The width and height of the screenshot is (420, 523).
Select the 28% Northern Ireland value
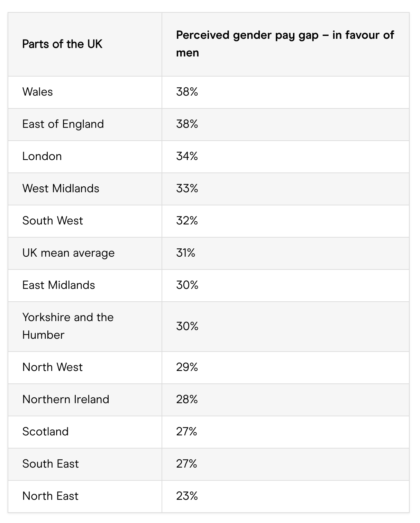click(x=187, y=399)
